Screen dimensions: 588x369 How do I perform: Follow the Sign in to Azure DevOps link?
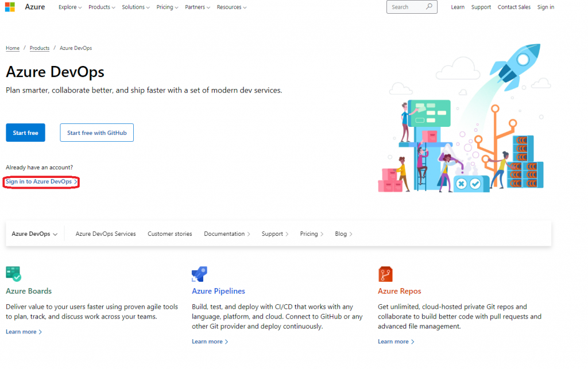tap(40, 182)
